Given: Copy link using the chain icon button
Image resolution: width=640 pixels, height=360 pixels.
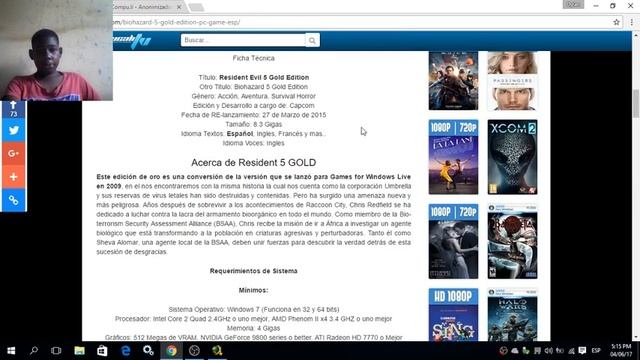Looking at the screenshot, I should click(x=13, y=200).
